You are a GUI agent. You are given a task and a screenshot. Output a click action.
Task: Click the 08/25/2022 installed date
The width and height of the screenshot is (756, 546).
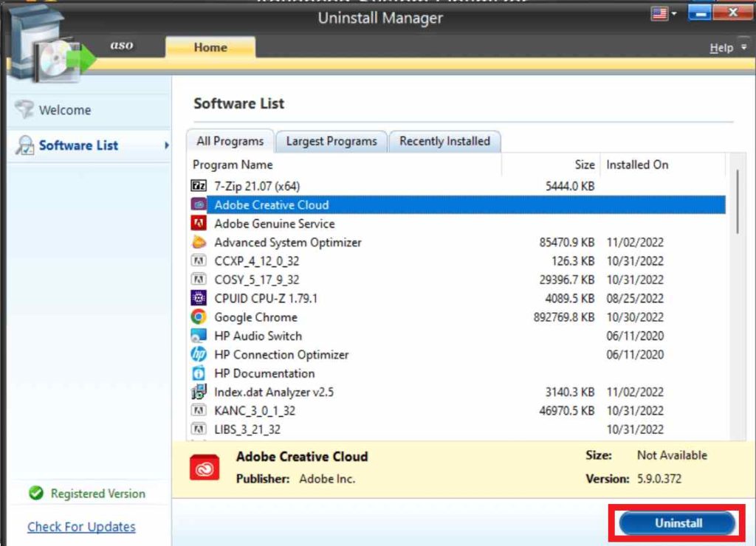coord(635,298)
